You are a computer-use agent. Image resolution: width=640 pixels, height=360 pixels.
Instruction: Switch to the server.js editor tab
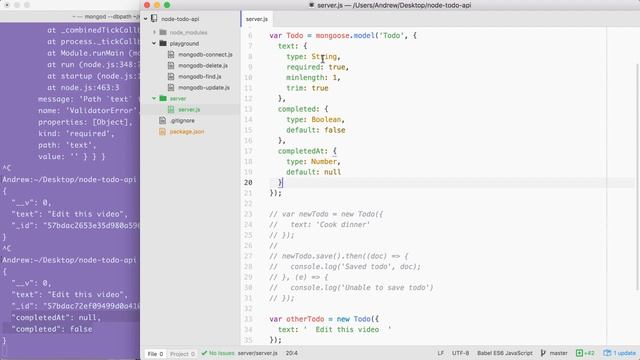tap(257, 19)
